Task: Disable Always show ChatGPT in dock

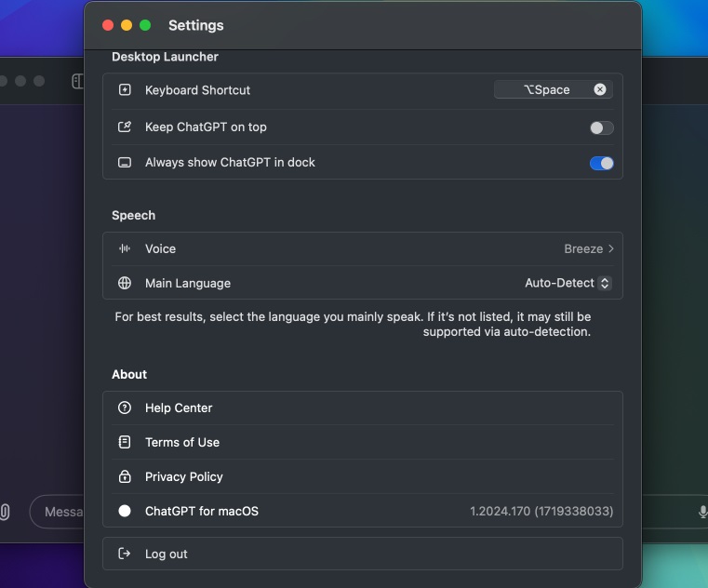Action: tap(601, 164)
